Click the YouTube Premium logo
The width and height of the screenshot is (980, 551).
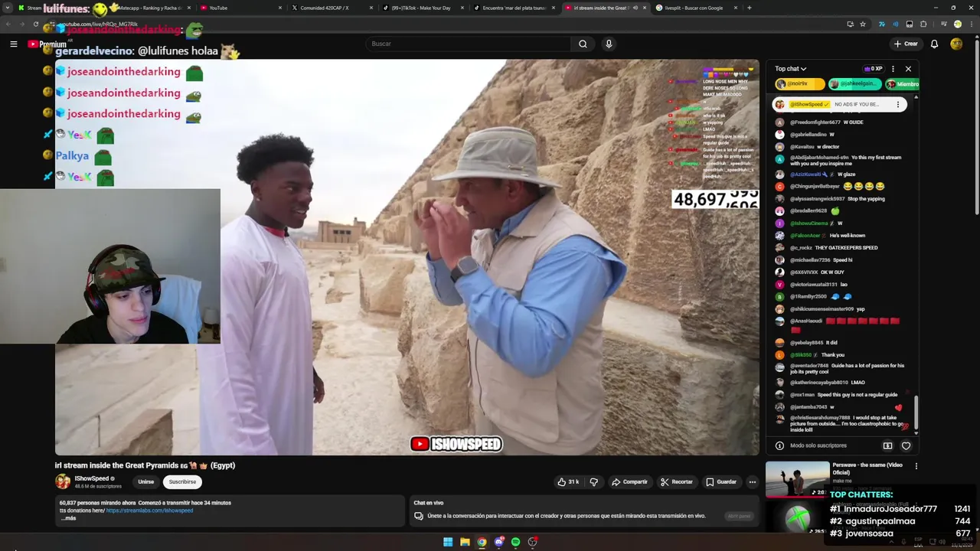point(47,44)
